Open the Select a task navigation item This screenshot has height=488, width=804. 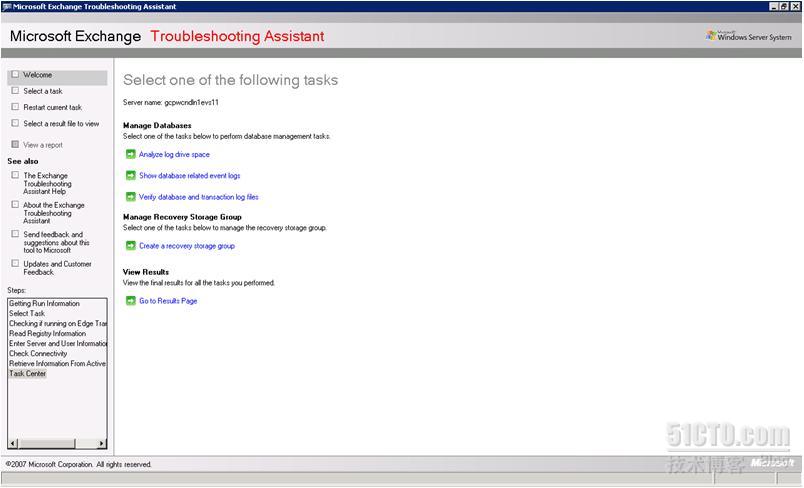coord(43,91)
